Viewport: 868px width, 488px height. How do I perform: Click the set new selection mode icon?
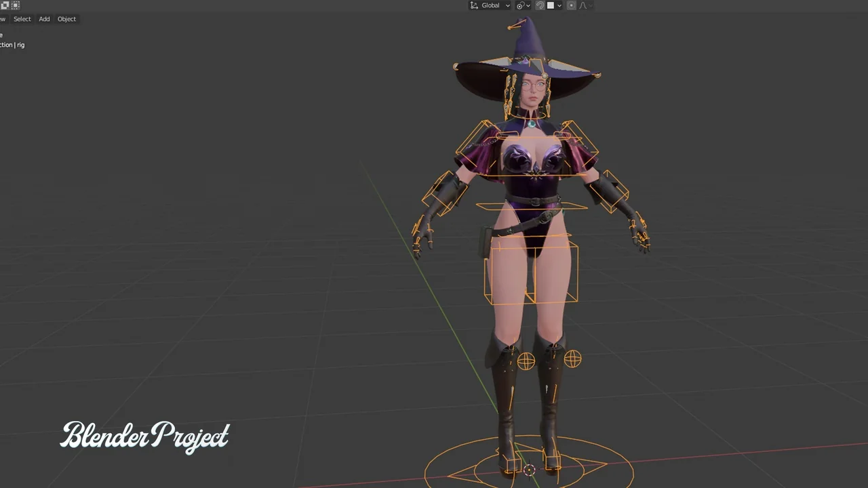5,5
